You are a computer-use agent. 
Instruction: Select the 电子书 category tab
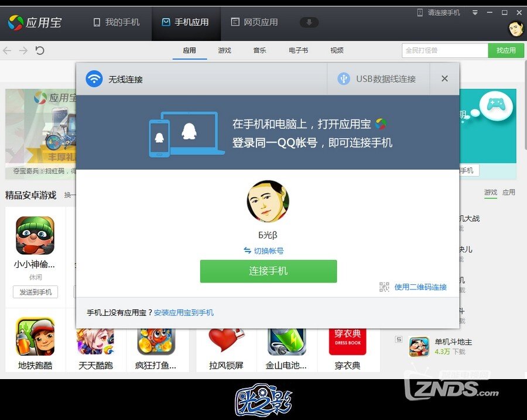click(x=298, y=50)
